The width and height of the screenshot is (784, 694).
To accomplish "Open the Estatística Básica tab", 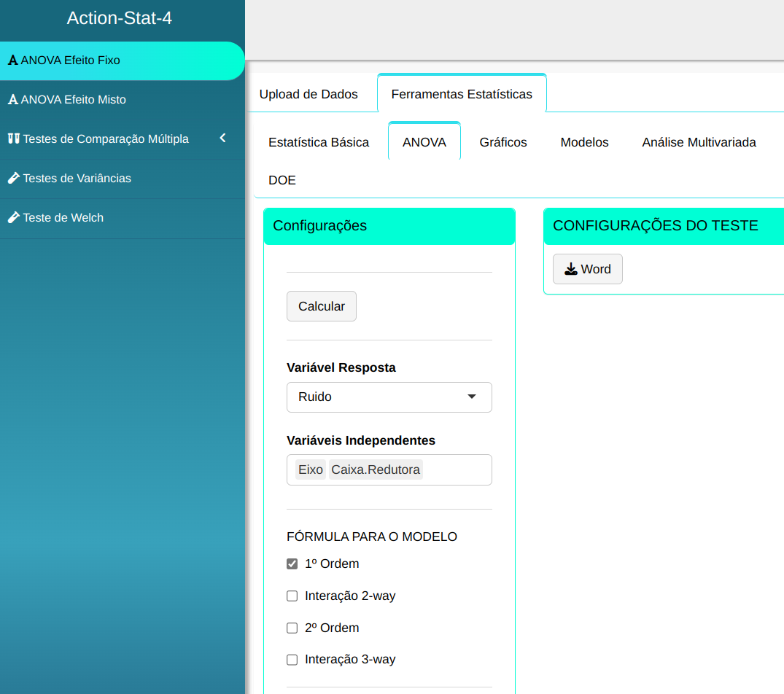I will [x=319, y=142].
